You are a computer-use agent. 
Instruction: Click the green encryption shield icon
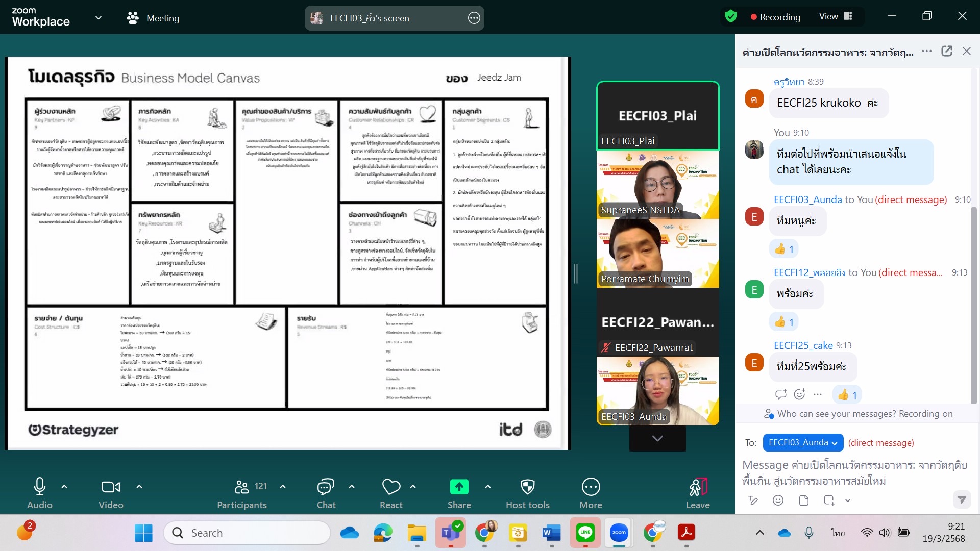pyautogui.click(x=731, y=16)
